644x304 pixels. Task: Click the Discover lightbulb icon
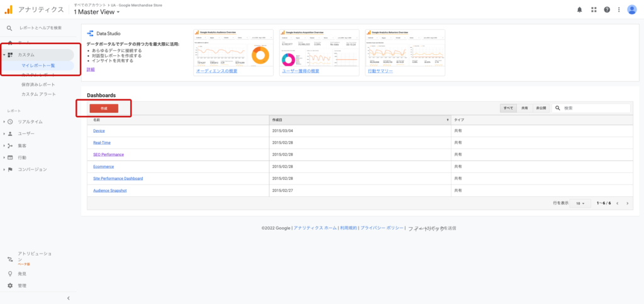10,274
